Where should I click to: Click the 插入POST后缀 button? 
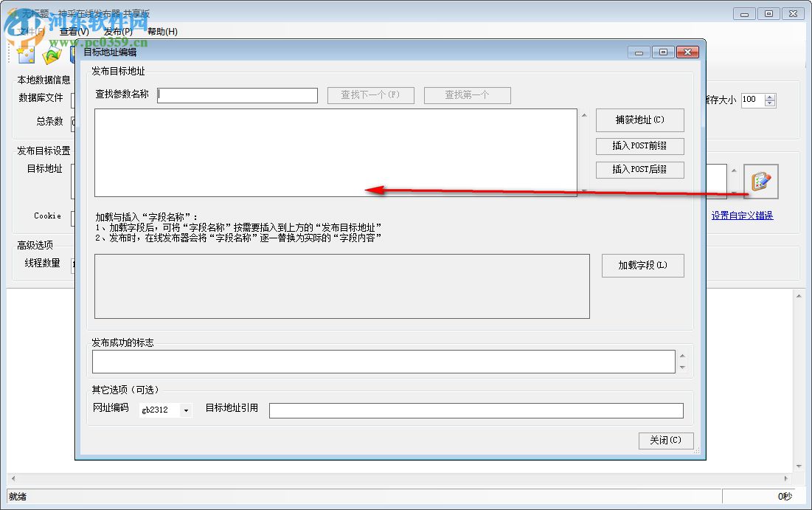pos(640,170)
